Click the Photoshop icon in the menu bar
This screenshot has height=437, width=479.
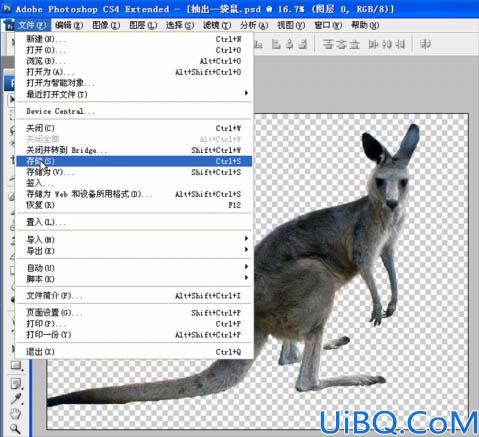pos(8,25)
